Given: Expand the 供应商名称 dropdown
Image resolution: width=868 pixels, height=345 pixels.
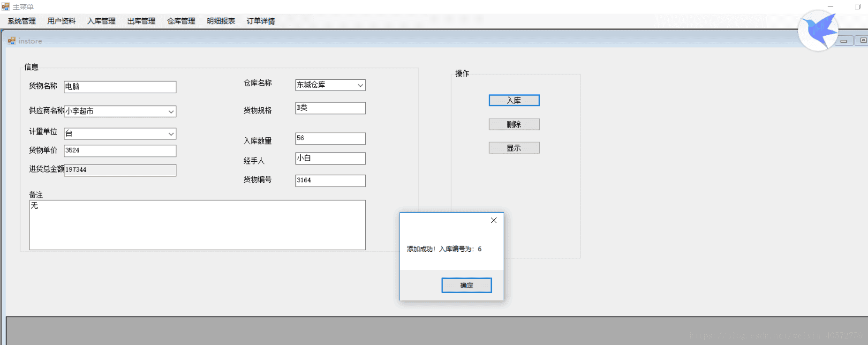Looking at the screenshot, I should [171, 112].
